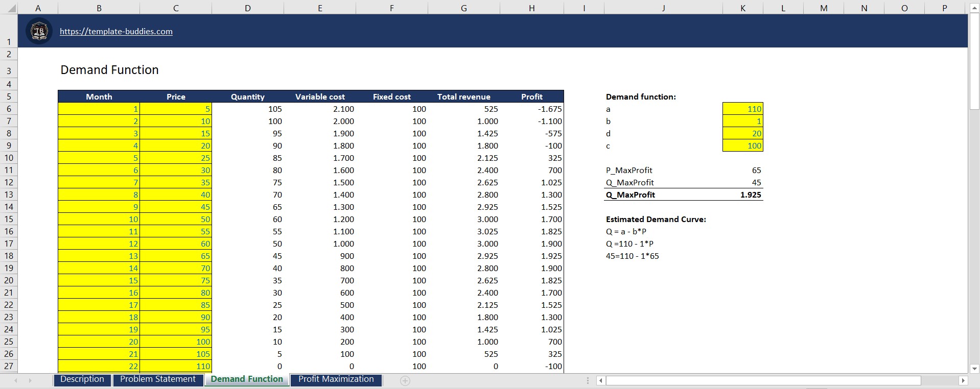Click horizontal scrollbar left arrow
Viewport: 980px width, 389px height.
[x=601, y=381]
